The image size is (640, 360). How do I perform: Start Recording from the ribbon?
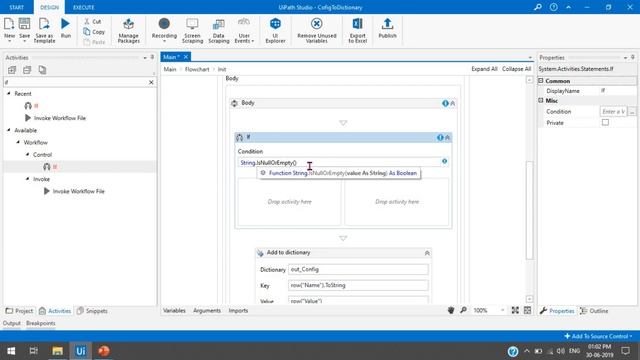pyautogui.click(x=164, y=29)
